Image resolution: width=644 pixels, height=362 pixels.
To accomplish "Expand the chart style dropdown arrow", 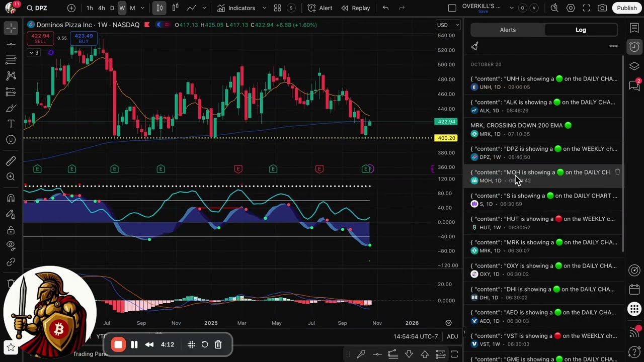I will [x=204, y=8].
